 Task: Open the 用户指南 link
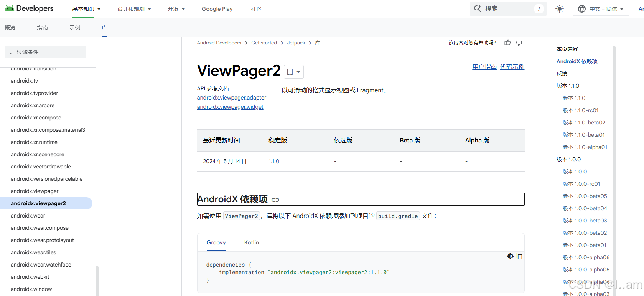[x=484, y=67]
